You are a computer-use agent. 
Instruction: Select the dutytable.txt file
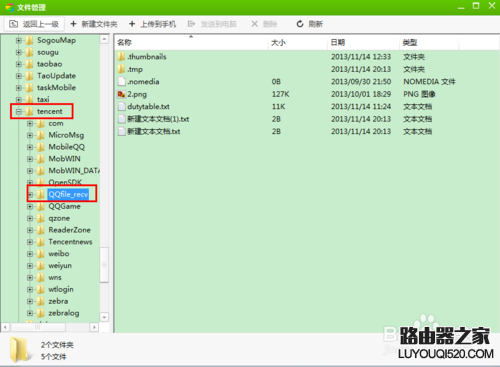tap(148, 107)
